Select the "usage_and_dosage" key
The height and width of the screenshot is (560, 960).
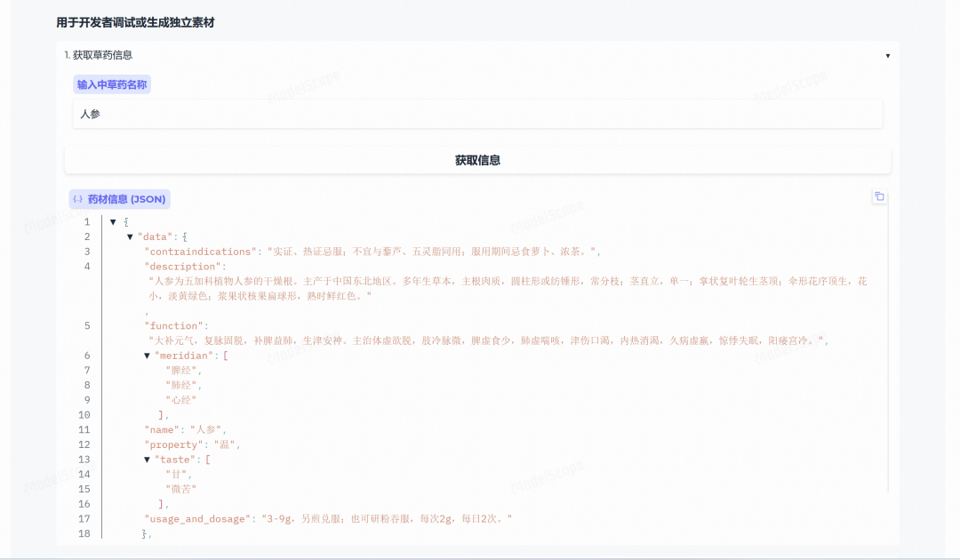pyautogui.click(x=197, y=519)
